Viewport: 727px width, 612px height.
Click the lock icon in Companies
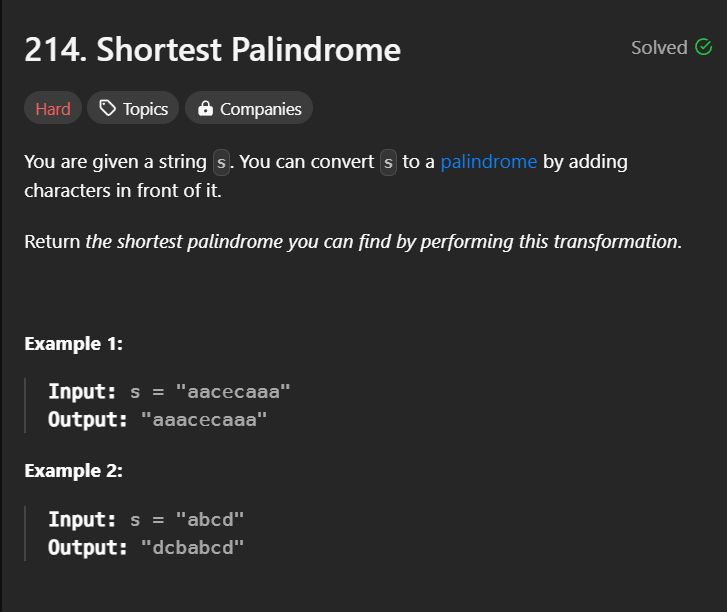point(205,108)
